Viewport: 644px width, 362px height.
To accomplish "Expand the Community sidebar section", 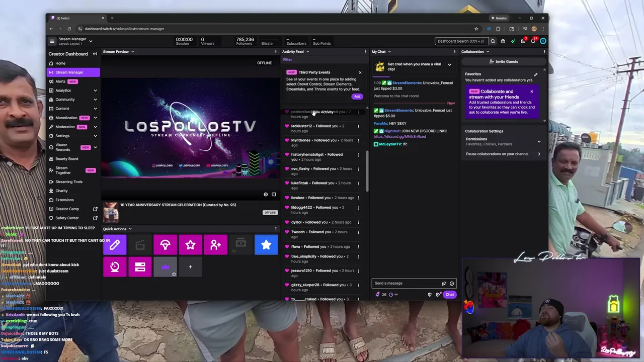I will coord(95,100).
